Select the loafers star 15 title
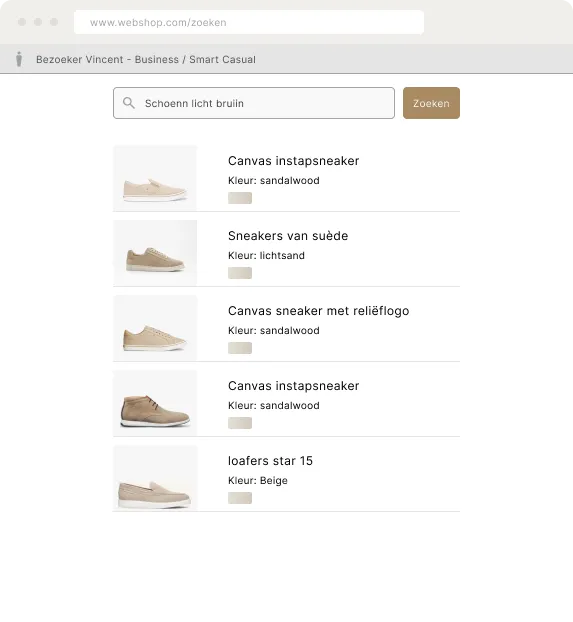573x622 pixels. point(270,461)
